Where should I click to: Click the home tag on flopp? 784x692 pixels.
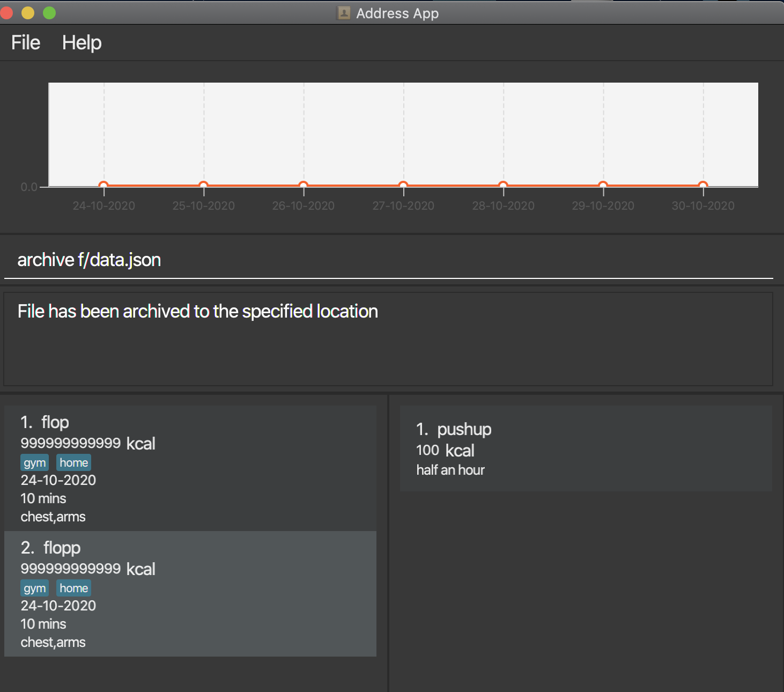[73, 588]
